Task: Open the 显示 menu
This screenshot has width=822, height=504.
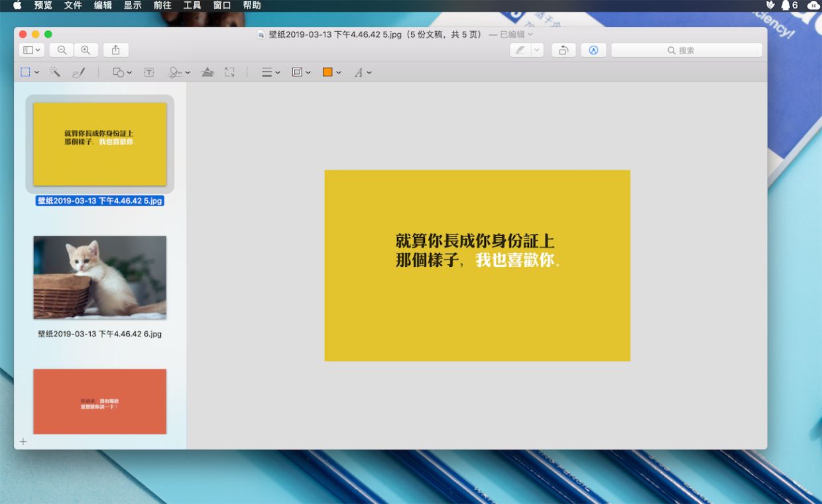Action: pos(133,5)
